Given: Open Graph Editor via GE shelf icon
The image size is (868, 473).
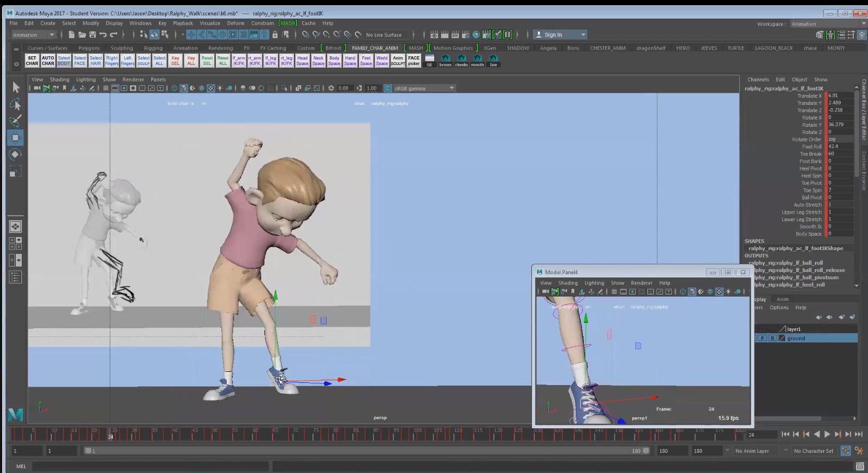Looking at the screenshot, I should (429, 60).
